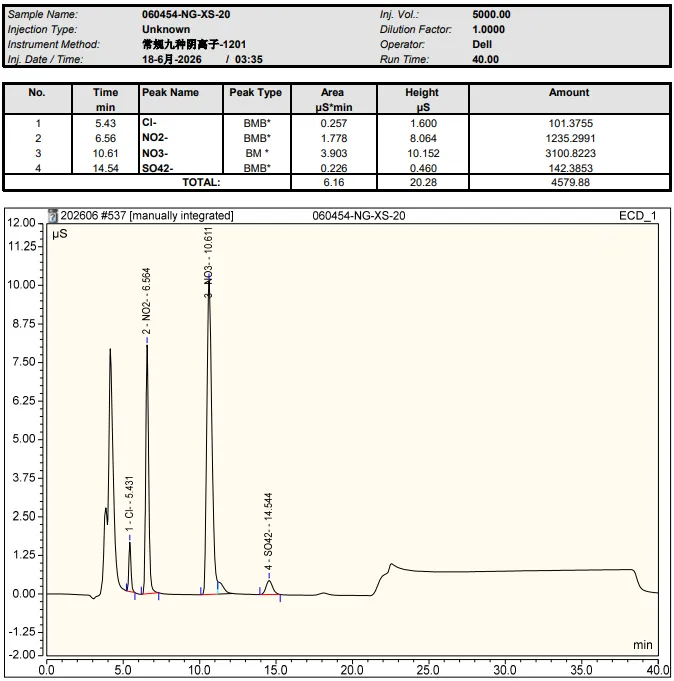This screenshot has height=681, width=674.
Task: Select the SO42- peak name cell
Action: pyautogui.click(x=157, y=168)
